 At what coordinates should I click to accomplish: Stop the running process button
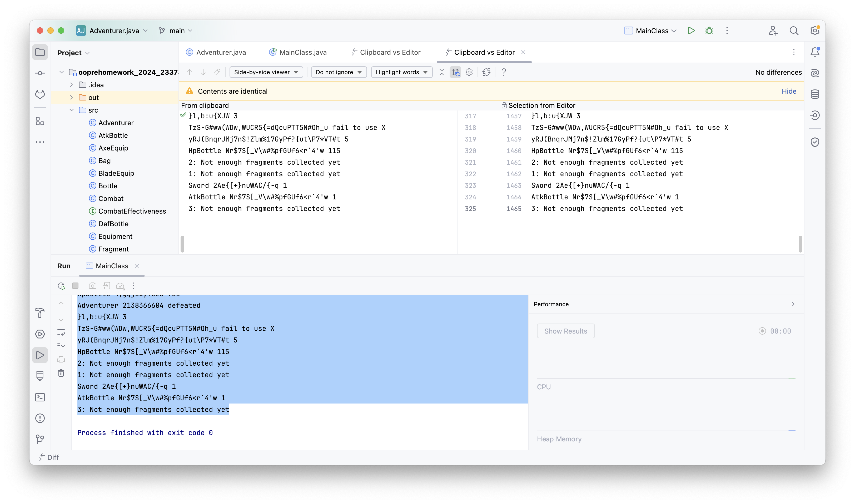pyautogui.click(x=76, y=286)
